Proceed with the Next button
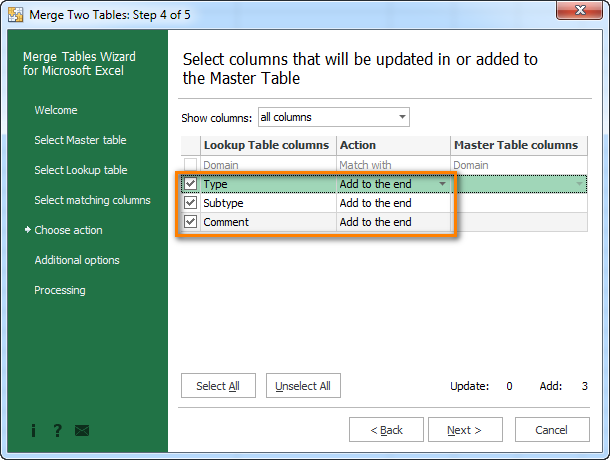 pyautogui.click(x=465, y=430)
